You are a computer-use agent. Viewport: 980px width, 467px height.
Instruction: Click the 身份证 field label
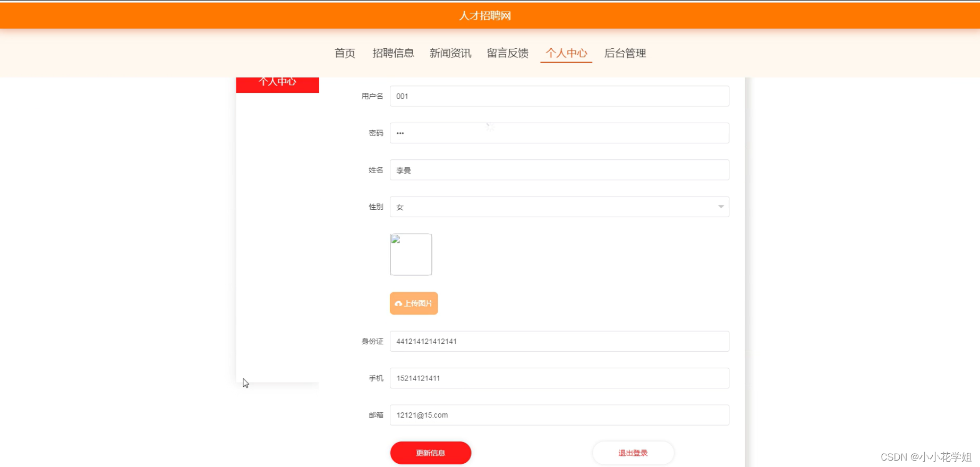coord(372,341)
